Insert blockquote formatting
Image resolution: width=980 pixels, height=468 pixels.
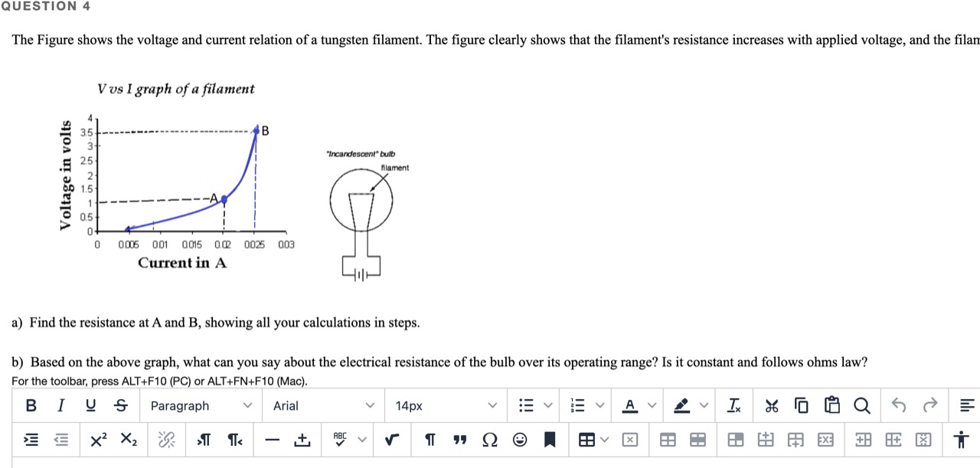tap(459, 440)
